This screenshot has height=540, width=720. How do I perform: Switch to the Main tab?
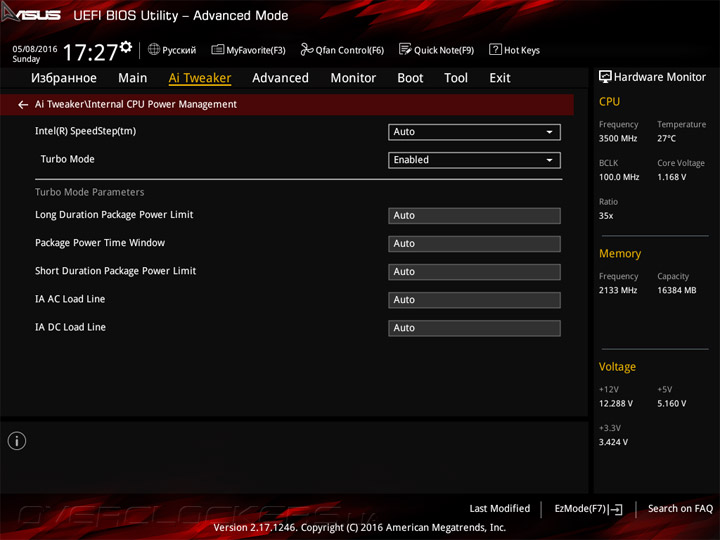(x=132, y=78)
